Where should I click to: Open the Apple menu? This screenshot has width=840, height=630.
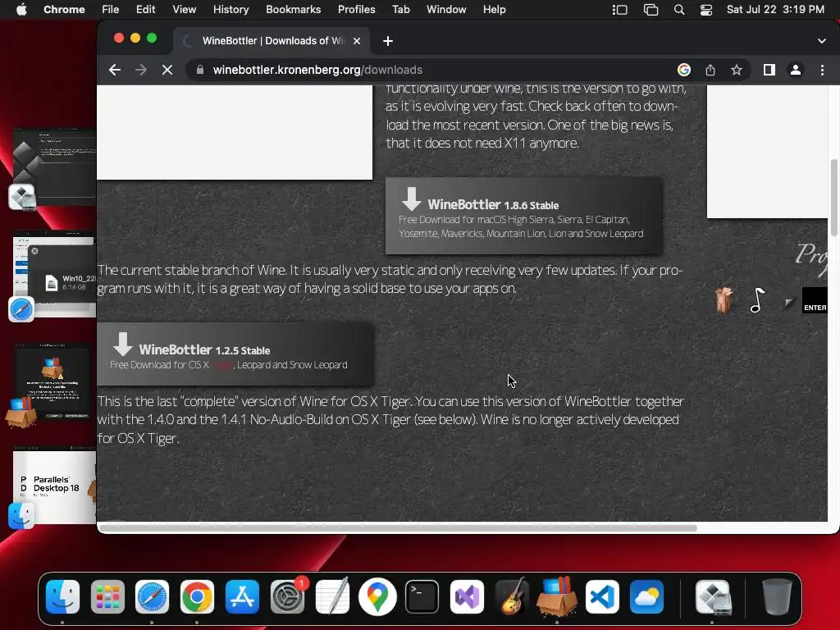tap(21, 10)
